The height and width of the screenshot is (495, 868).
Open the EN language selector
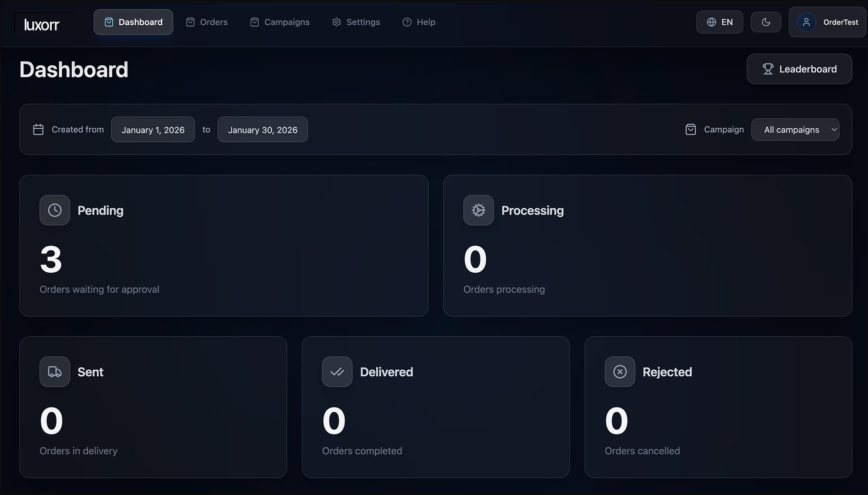click(719, 22)
